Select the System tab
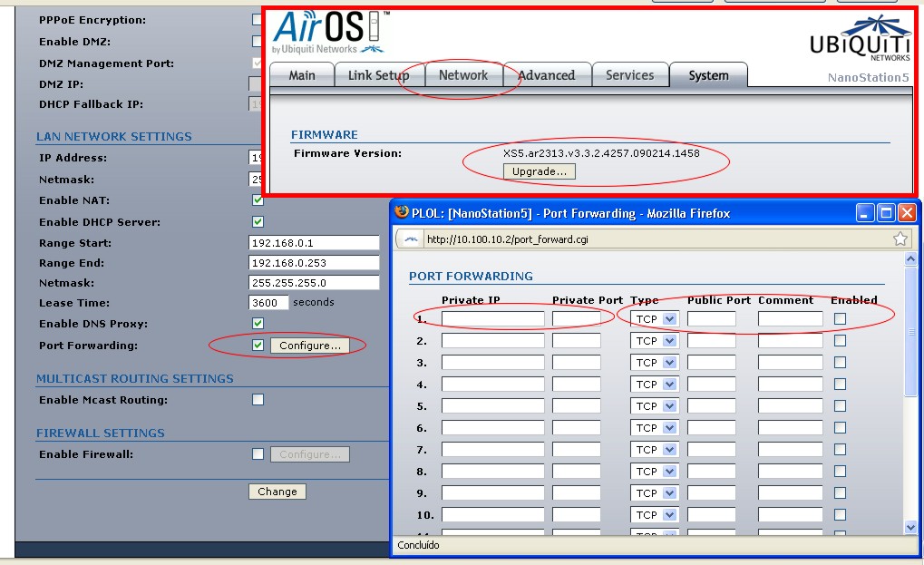Screen dimensions: 924x565 (709, 75)
